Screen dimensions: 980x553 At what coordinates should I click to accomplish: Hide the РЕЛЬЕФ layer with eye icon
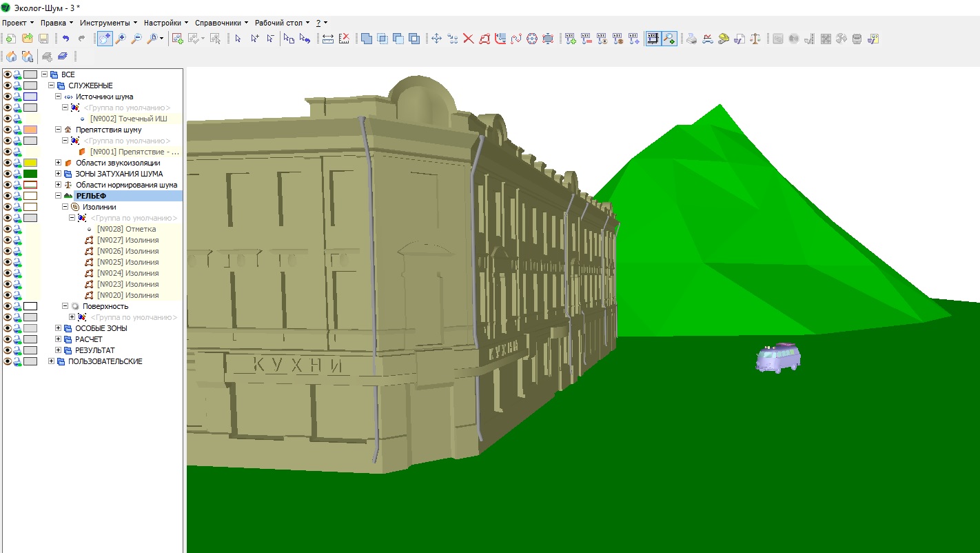click(x=8, y=196)
